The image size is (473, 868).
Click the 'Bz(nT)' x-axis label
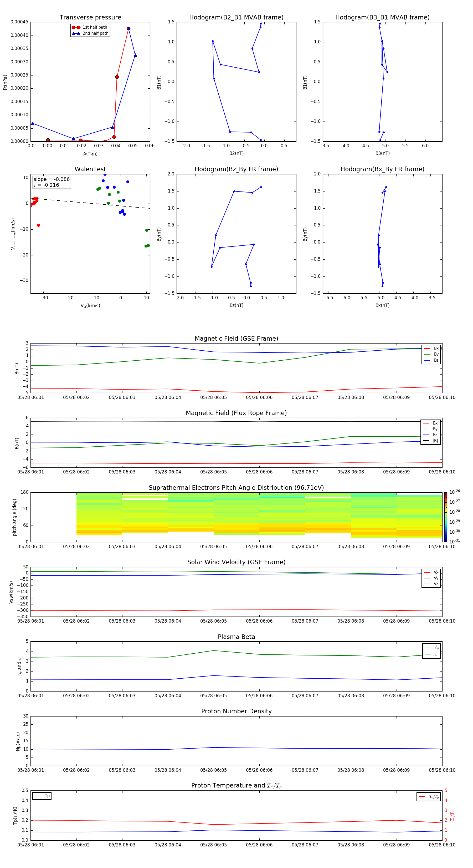236,305
